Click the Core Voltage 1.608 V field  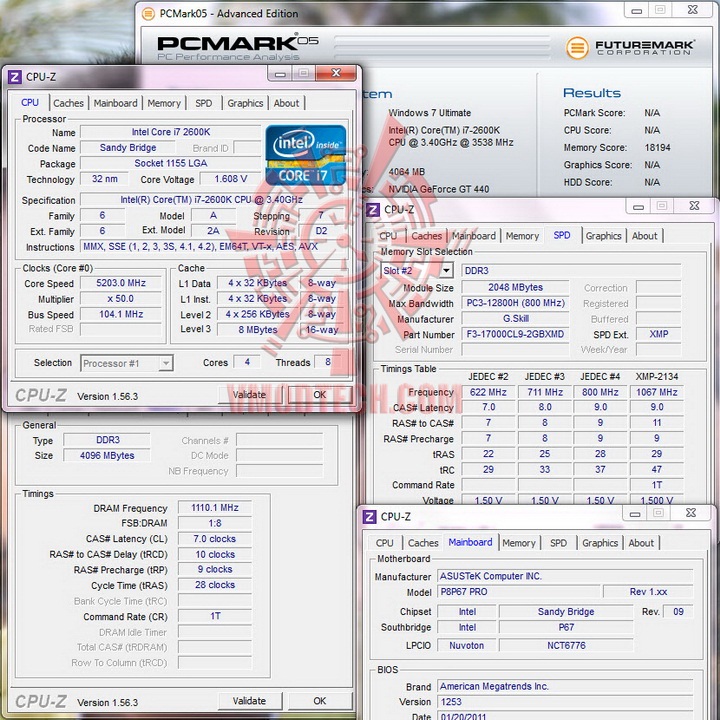pos(231,179)
